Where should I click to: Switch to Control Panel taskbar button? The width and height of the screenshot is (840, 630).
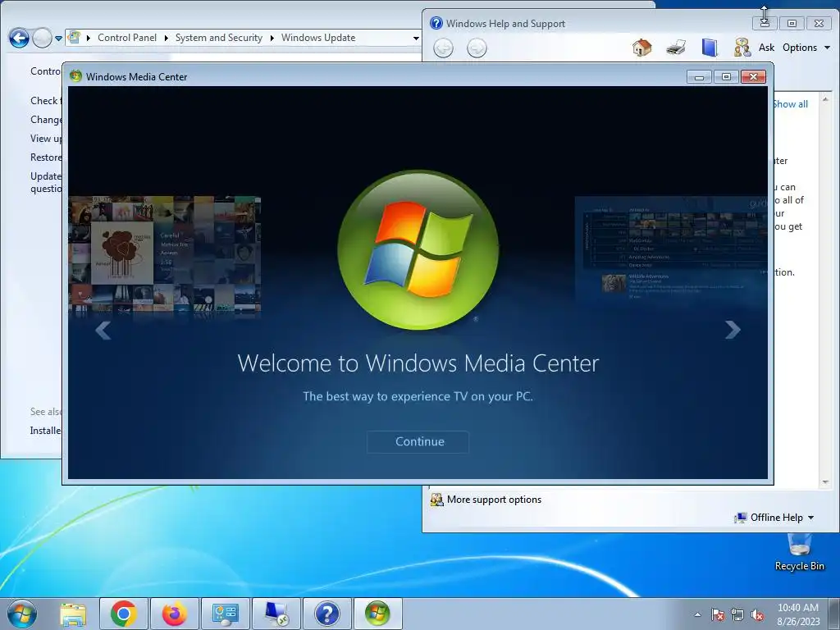(x=226, y=614)
